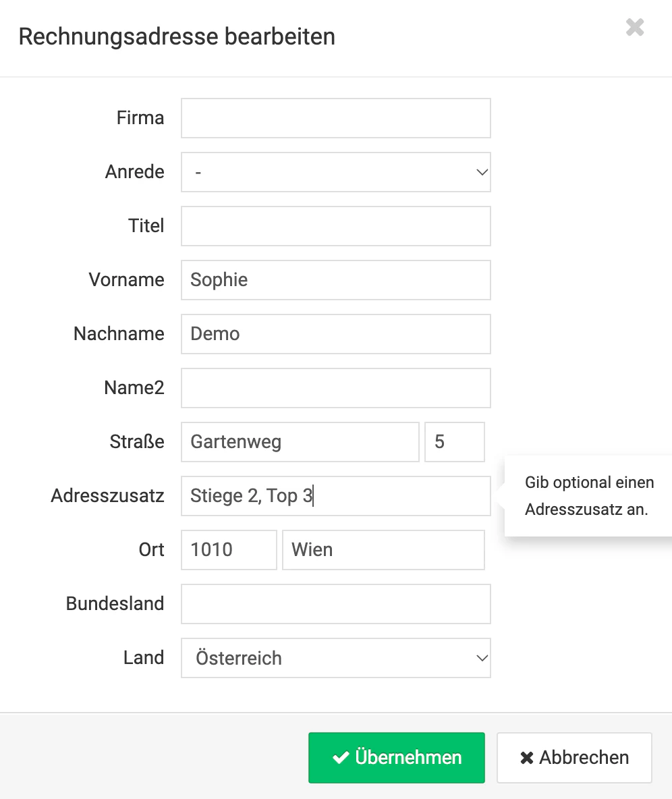Screen dimensions: 672x799
Task: Select the city field containing Wien
Action: click(383, 550)
